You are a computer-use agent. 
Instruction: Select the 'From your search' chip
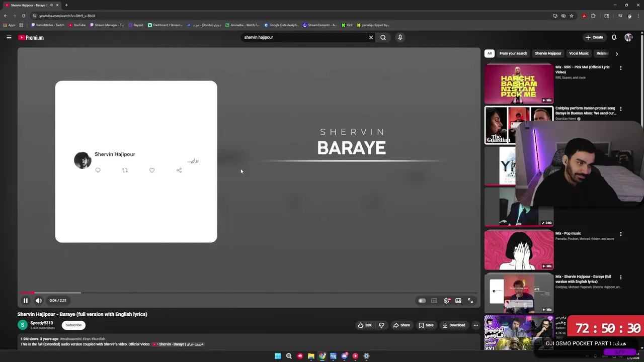click(x=513, y=53)
